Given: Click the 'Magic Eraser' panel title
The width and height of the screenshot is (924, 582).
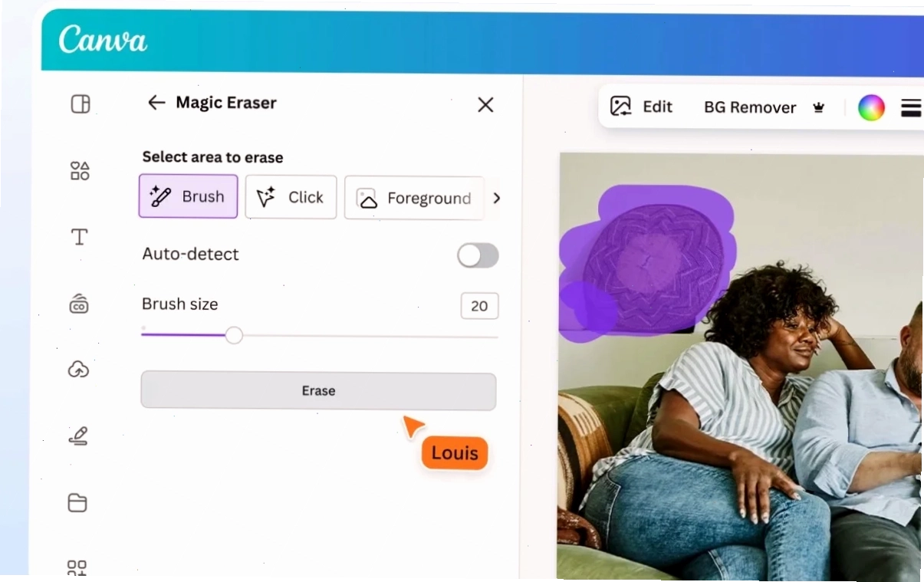Looking at the screenshot, I should 226,103.
